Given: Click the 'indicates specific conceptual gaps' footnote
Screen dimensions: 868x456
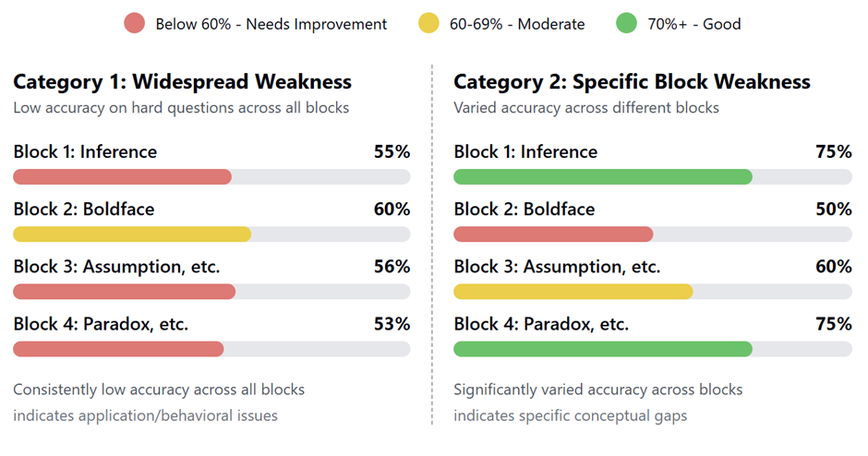Looking at the screenshot, I should [570, 415].
